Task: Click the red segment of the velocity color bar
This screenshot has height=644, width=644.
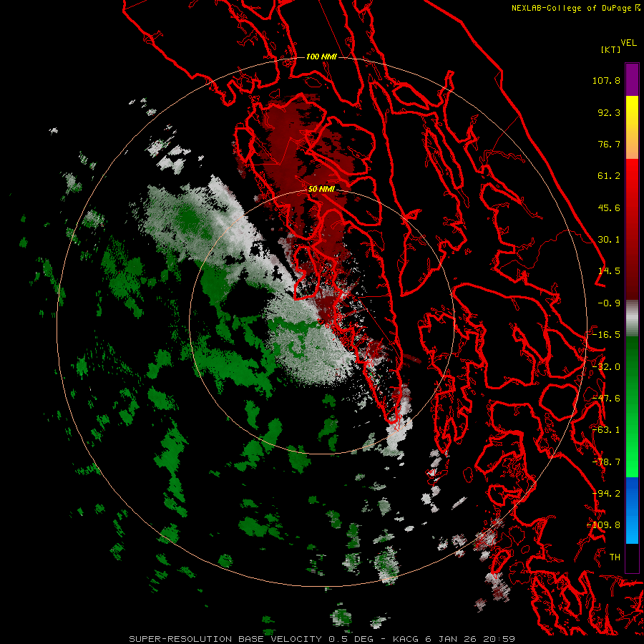Action: point(632,229)
